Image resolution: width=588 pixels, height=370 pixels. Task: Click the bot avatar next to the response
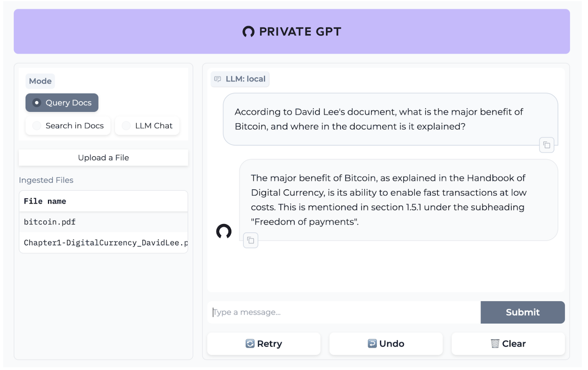coord(224,231)
